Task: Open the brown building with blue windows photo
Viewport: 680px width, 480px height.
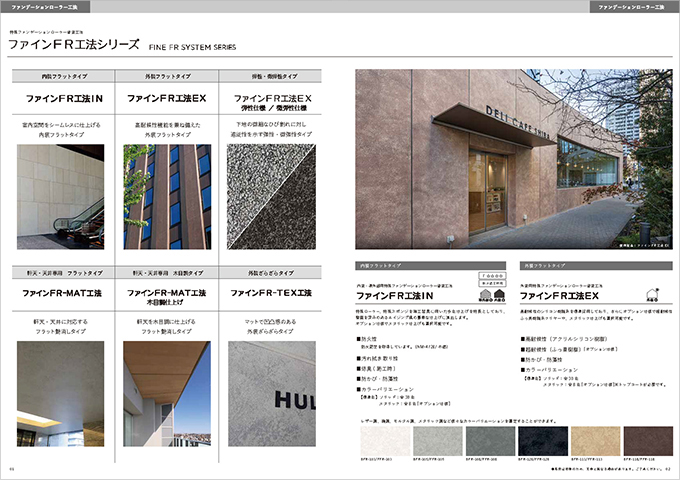Action: point(167,196)
